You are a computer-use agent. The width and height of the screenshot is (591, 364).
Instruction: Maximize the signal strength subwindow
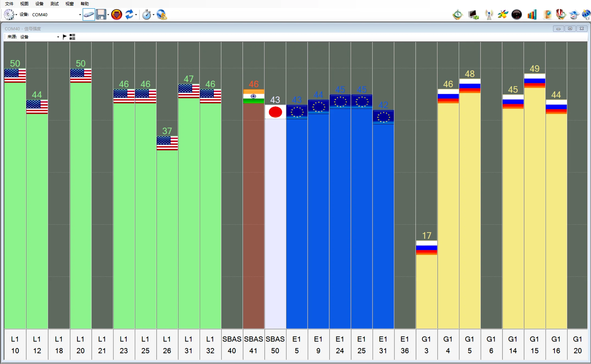570,29
